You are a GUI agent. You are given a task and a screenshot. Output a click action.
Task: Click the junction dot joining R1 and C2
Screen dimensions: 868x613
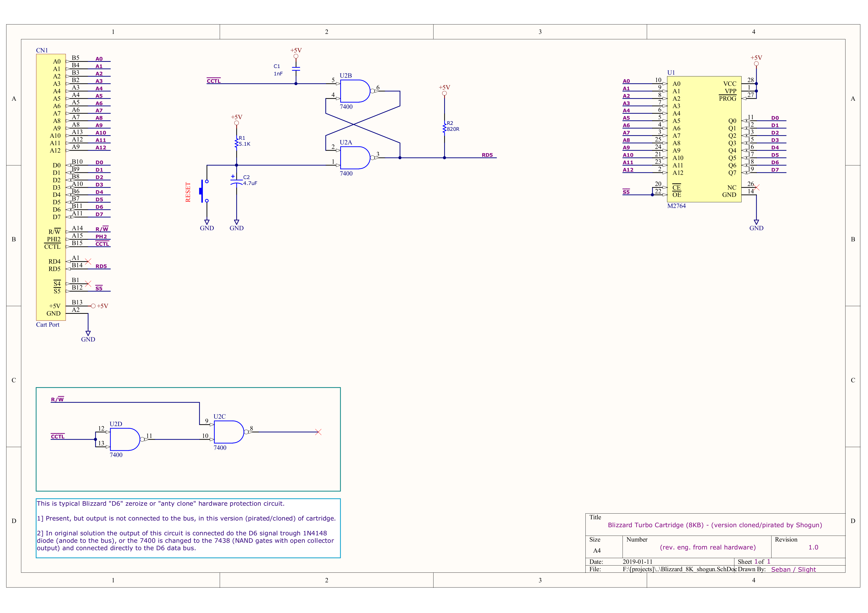pyautogui.click(x=237, y=165)
